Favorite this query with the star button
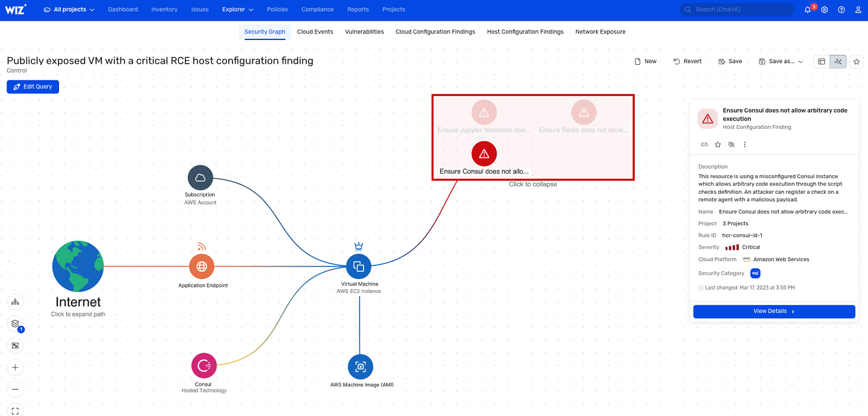868x416 pixels. click(857, 61)
